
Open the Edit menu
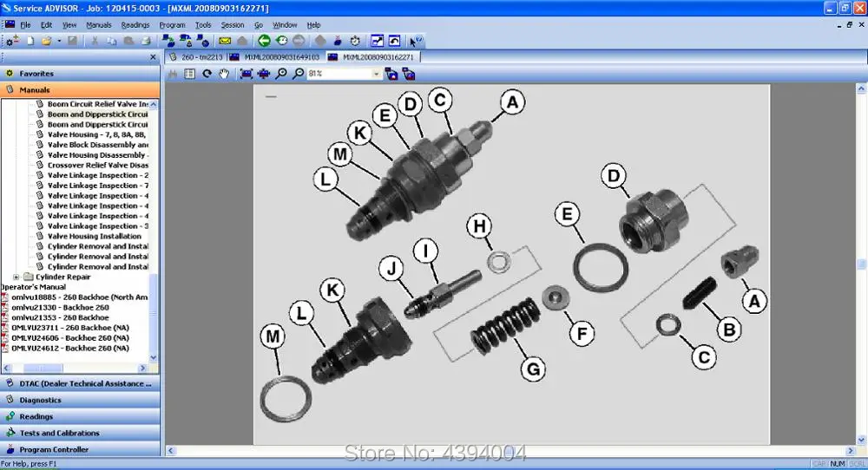tap(47, 25)
